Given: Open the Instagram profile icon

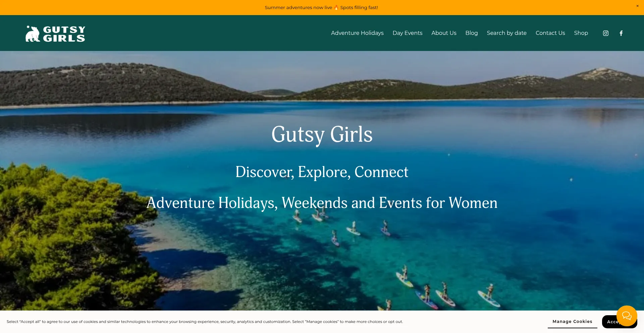Looking at the screenshot, I should pos(605,33).
